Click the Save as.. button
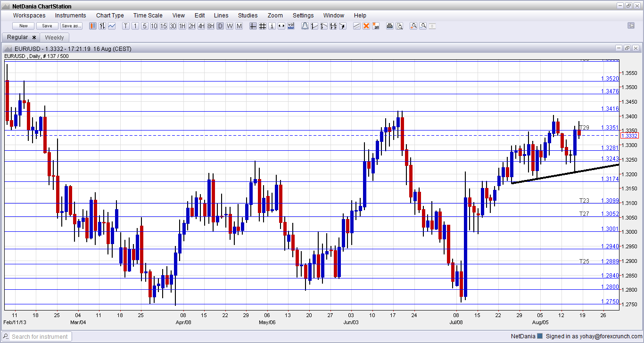The height and width of the screenshot is (343, 644). pos(71,26)
